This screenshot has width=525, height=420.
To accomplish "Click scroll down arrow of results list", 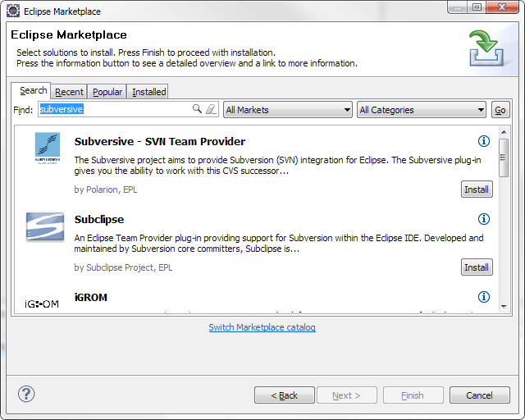I will point(504,307).
